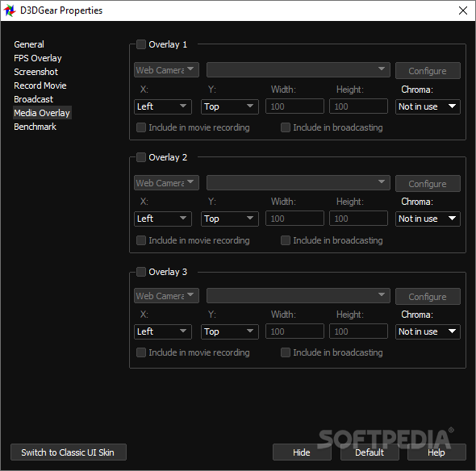The height and width of the screenshot is (471, 476).
Task: Select the Media Overlay page
Action: 42,113
